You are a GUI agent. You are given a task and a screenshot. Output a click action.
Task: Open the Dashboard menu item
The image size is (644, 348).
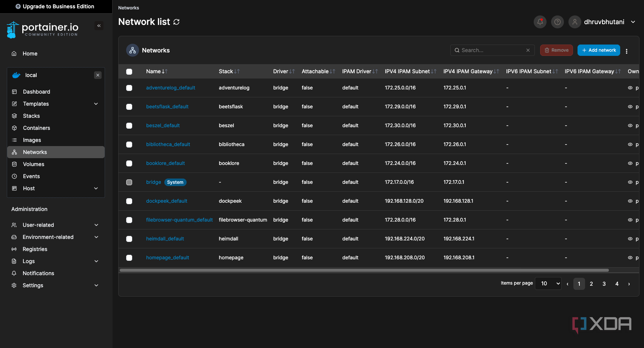click(56, 92)
